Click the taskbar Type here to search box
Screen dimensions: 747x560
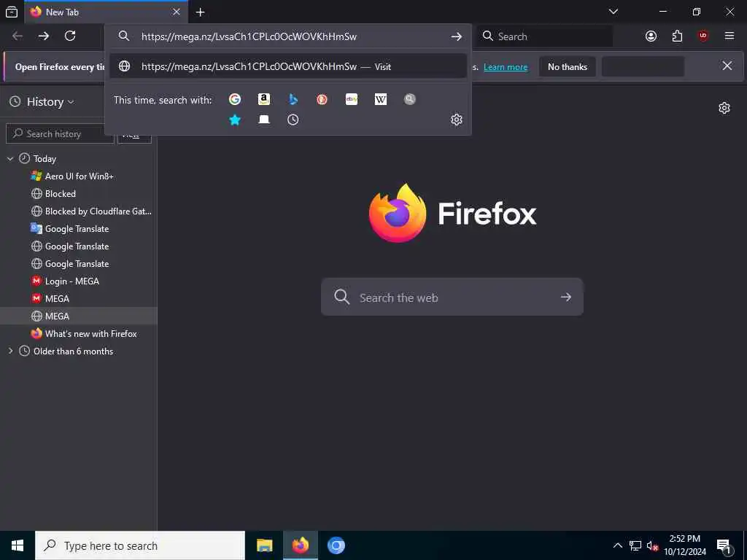tap(140, 545)
